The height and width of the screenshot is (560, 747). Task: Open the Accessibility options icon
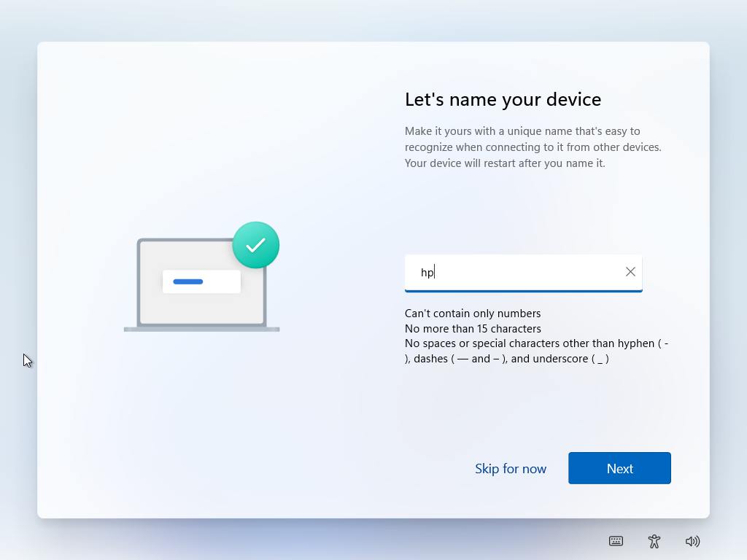[654, 541]
